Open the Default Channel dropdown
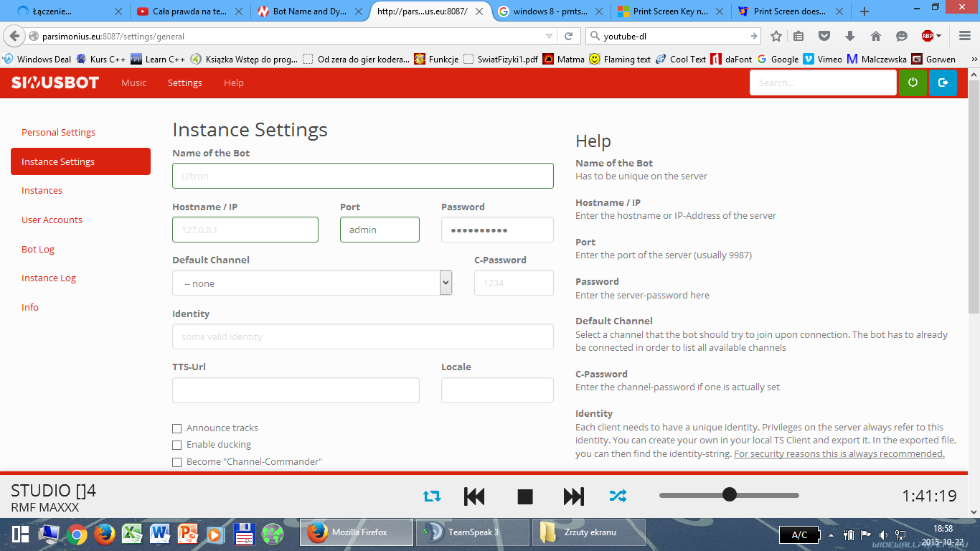 pyautogui.click(x=312, y=283)
